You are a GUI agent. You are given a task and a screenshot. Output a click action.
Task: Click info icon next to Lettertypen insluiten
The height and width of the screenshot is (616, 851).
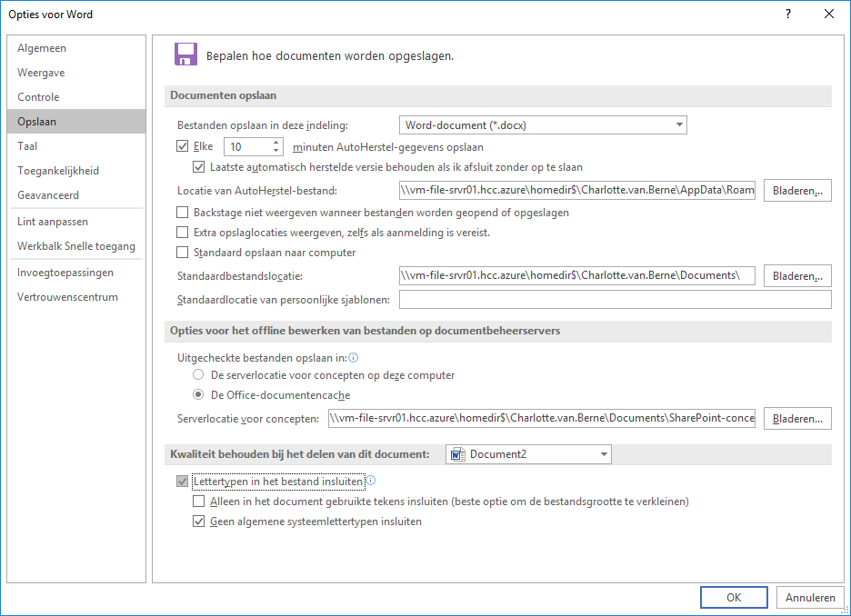coord(371,481)
